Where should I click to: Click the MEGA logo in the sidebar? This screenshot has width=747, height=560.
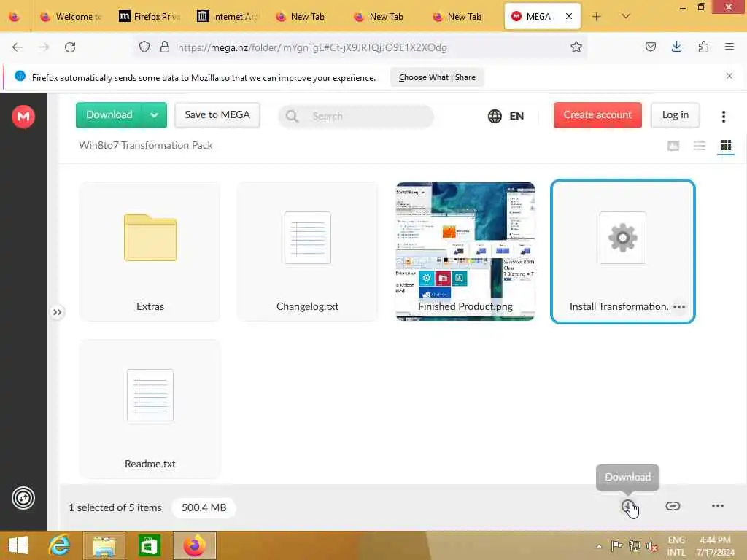pyautogui.click(x=23, y=116)
